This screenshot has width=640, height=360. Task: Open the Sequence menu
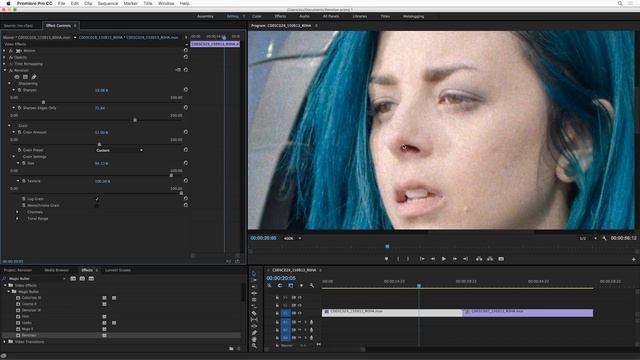click(x=108, y=3)
